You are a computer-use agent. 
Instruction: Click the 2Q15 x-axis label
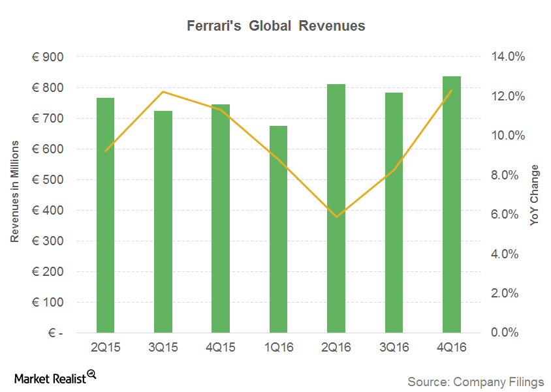pyautogui.click(x=105, y=348)
